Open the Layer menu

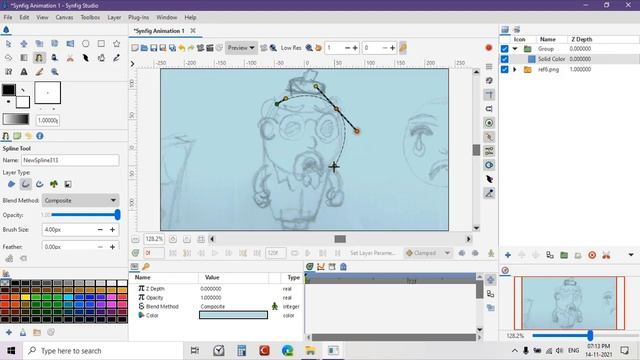pos(114,18)
